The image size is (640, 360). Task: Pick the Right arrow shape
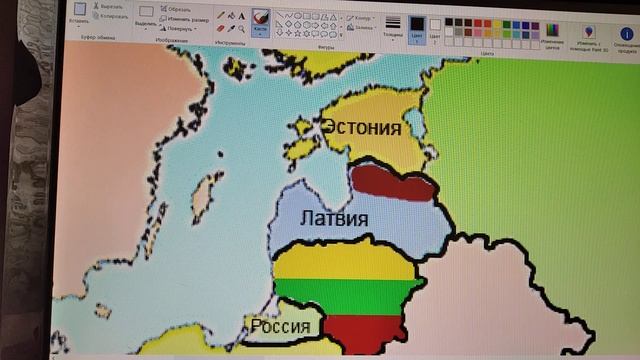pyautogui.click(x=316, y=26)
